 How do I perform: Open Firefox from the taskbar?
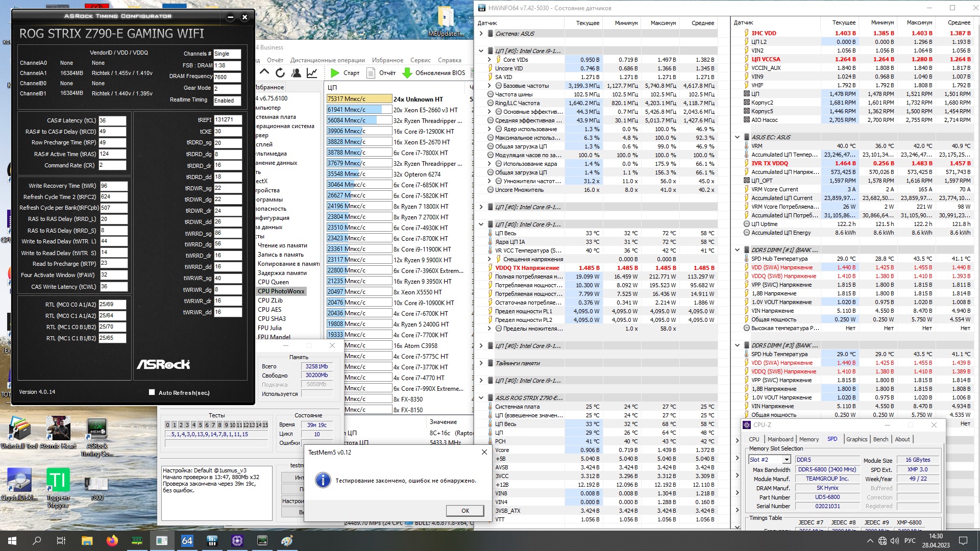point(112,541)
